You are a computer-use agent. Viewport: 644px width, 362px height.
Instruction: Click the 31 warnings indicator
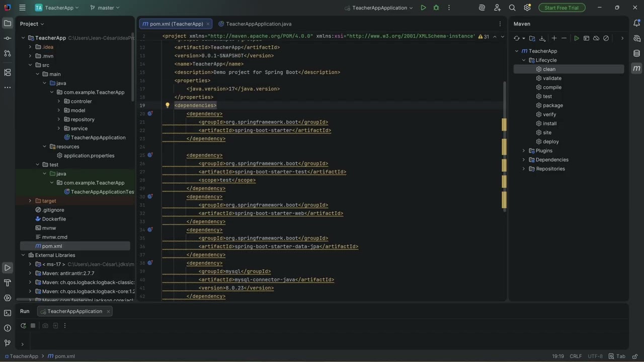(x=484, y=37)
